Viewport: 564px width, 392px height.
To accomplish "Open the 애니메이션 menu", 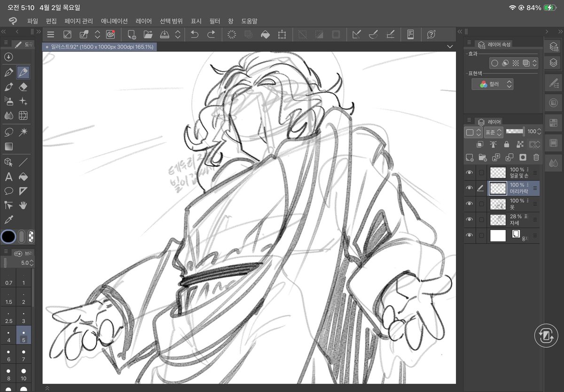I will click(x=114, y=21).
